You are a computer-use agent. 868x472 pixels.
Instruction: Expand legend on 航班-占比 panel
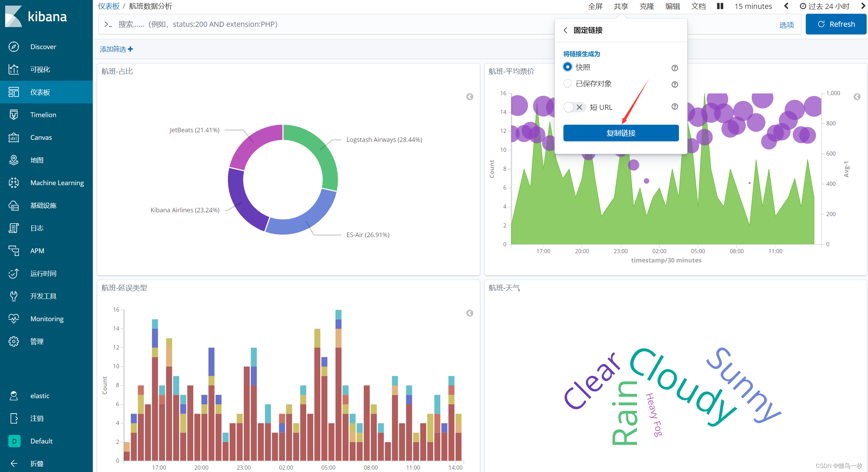(x=470, y=97)
